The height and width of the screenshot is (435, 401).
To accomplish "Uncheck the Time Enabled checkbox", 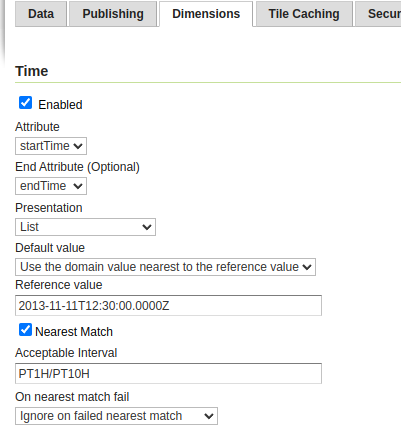I will click(x=26, y=103).
